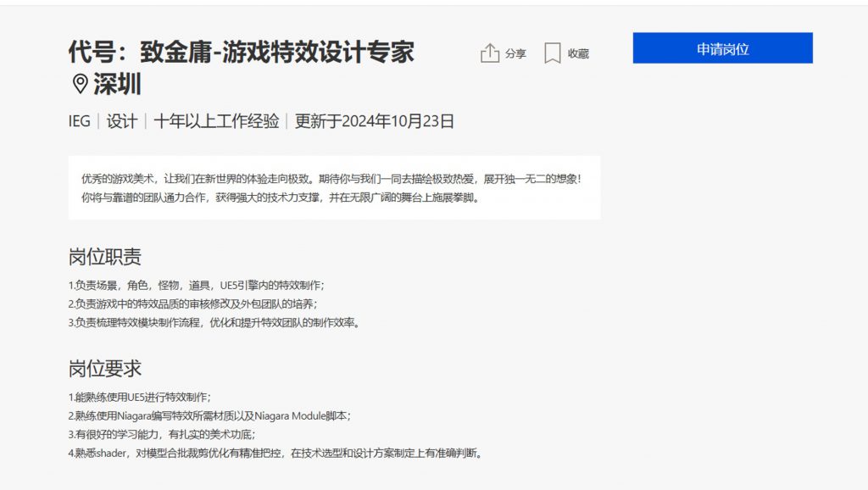Click the 设计 category tag
868x490 pixels.
[122, 120]
